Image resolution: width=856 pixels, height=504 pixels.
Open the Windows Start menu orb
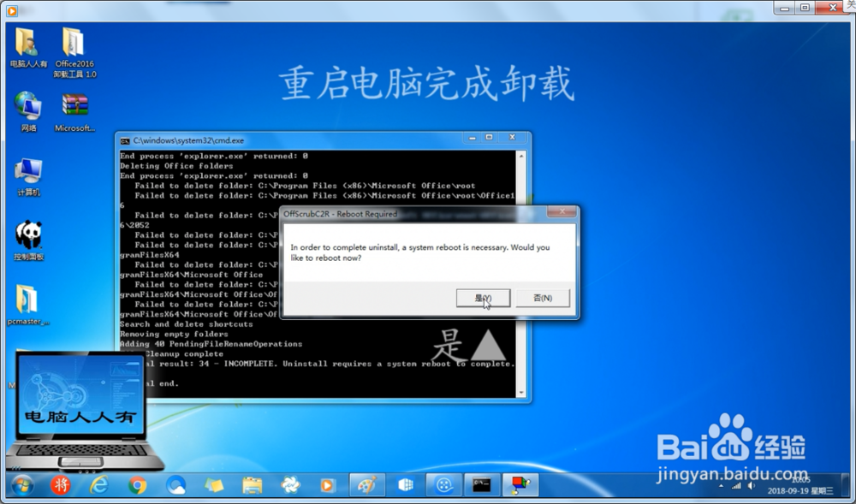[22, 485]
